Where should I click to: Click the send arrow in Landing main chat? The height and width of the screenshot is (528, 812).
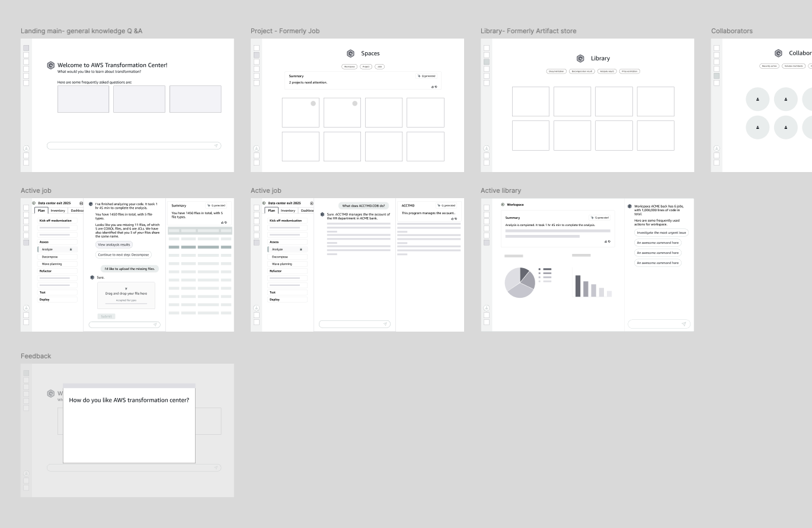pyautogui.click(x=216, y=145)
